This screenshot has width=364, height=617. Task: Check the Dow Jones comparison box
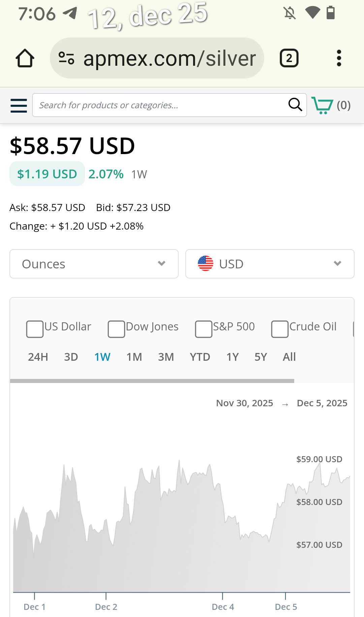[x=116, y=329]
